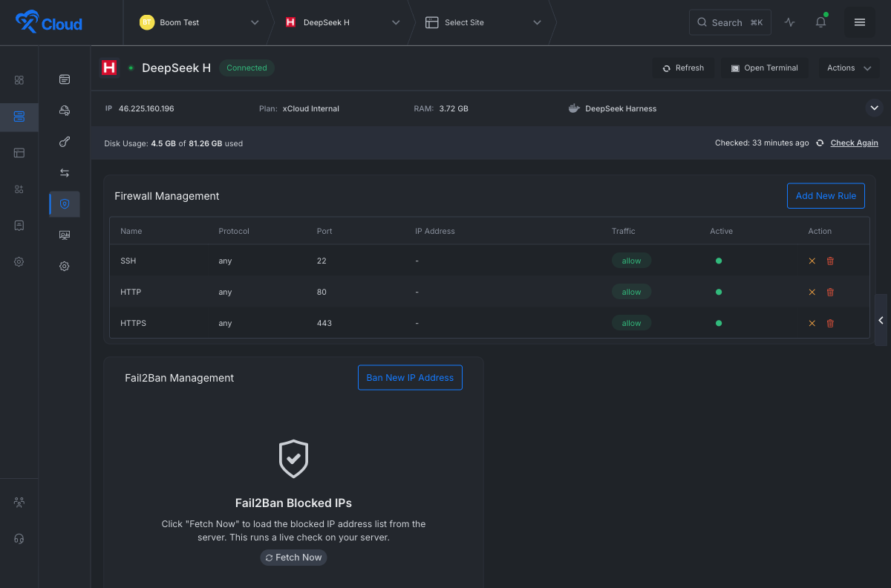Delete the HTTPS firewall rule
891x588 pixels.
[x=830, y=324]
